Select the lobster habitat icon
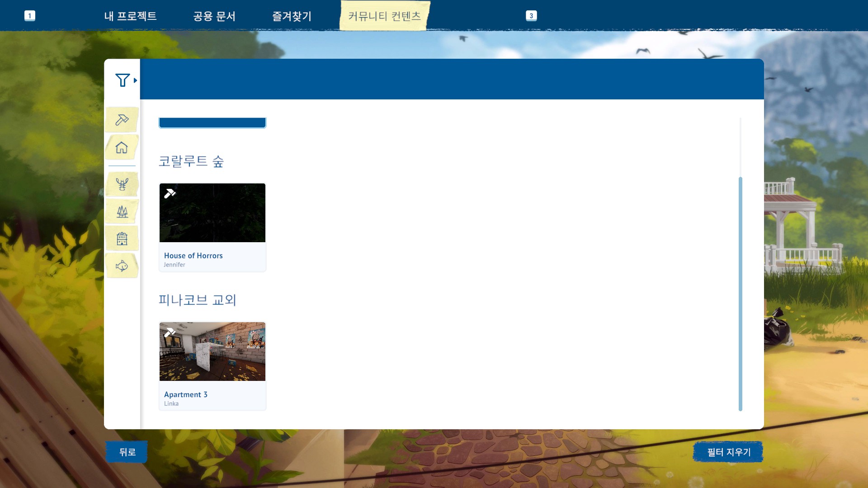868x488 pixels. point(122,184)
